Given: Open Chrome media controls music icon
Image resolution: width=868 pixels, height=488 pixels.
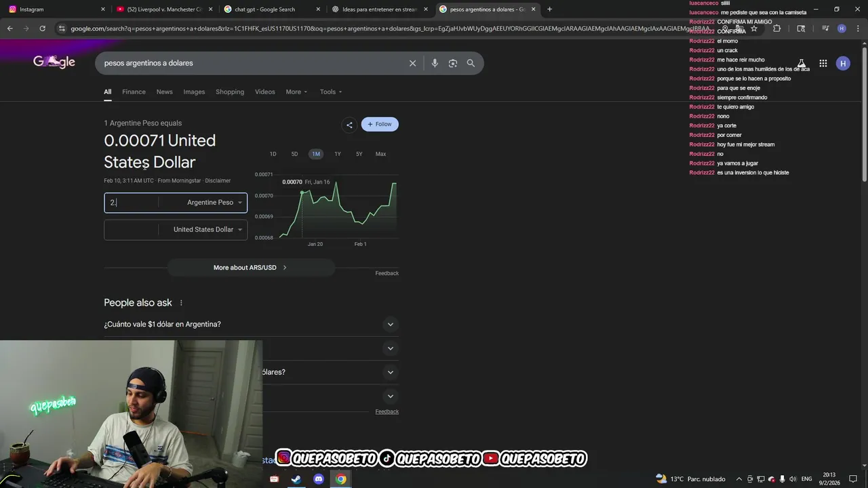Looking at the screenshot, I should (x=825, y=28).
